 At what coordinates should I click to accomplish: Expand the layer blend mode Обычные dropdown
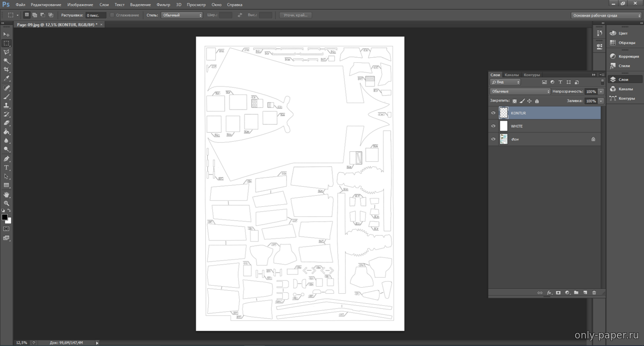pyautogui.click(x=520, y=92)
